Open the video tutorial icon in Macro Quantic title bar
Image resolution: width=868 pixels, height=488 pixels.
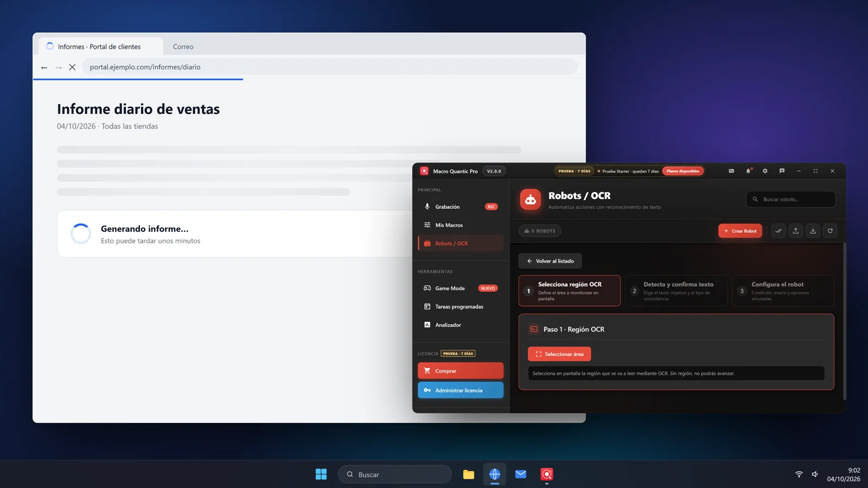(731, 171)
